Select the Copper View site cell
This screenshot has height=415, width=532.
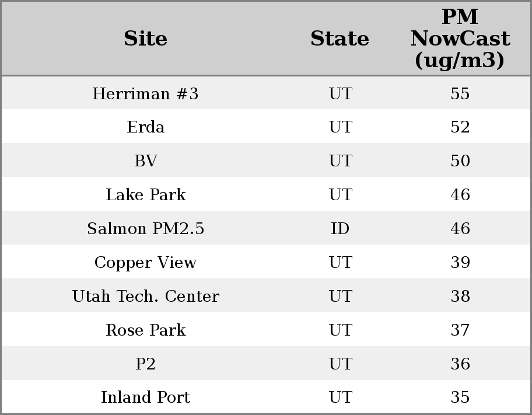pos(145,263)
